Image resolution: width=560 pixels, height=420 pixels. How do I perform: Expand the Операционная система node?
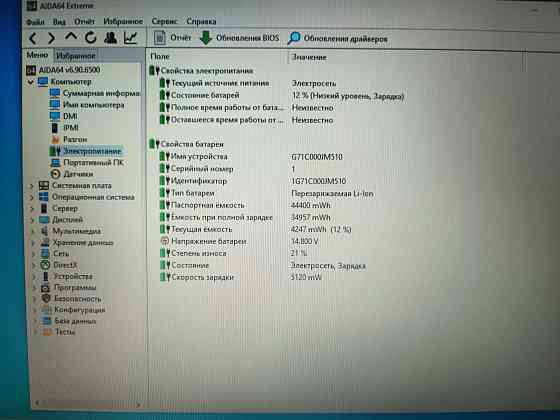pyautogui.click(x=31, y=198)
